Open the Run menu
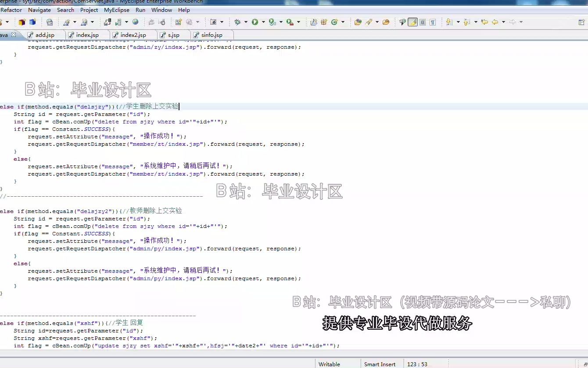This screenshot has width=588, height=368. pos(140,10)
